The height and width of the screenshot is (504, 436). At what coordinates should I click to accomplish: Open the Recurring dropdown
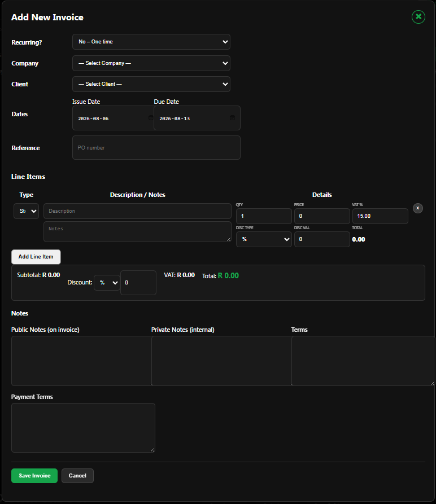(x=151, y=42)
